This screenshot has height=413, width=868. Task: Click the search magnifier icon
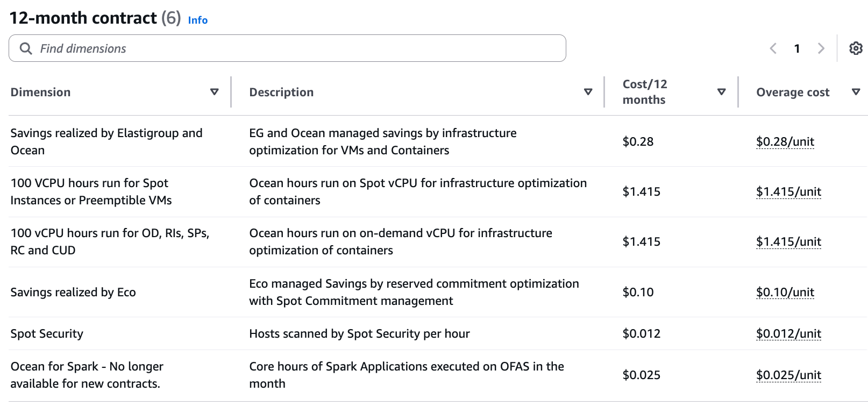(26, 48)
